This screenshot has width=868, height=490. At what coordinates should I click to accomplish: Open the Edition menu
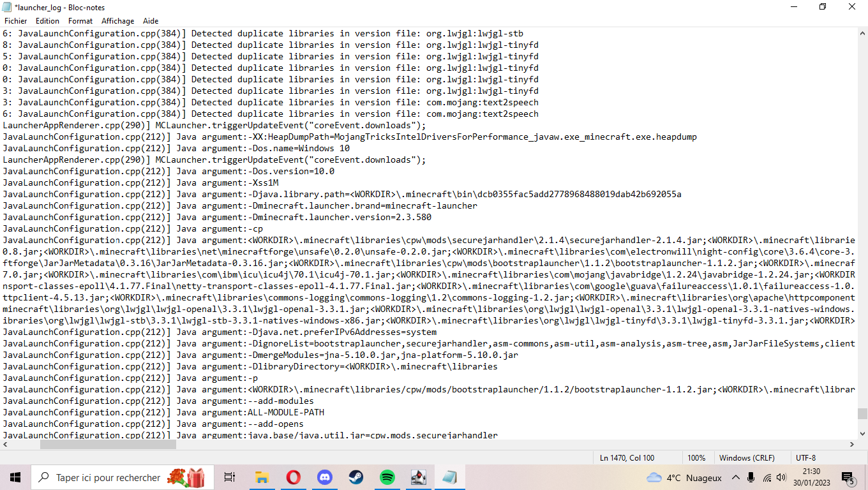47,21
